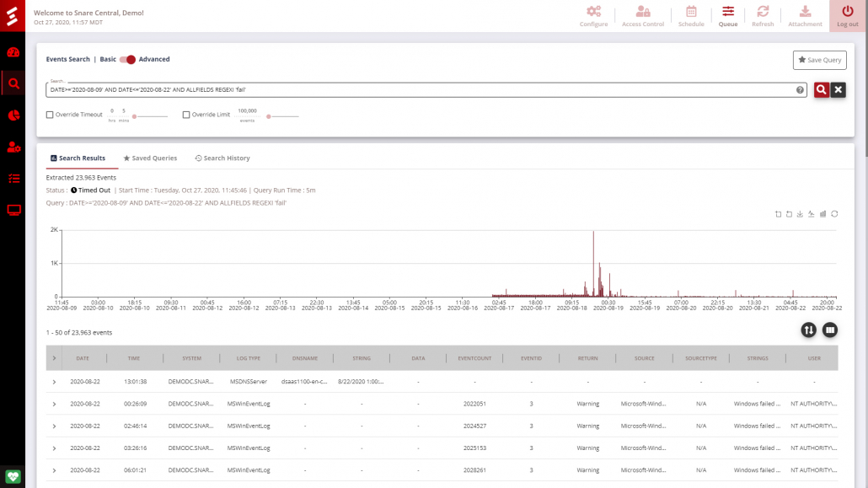
Task: Log out of Snare Central
Action: click(848, 16)
